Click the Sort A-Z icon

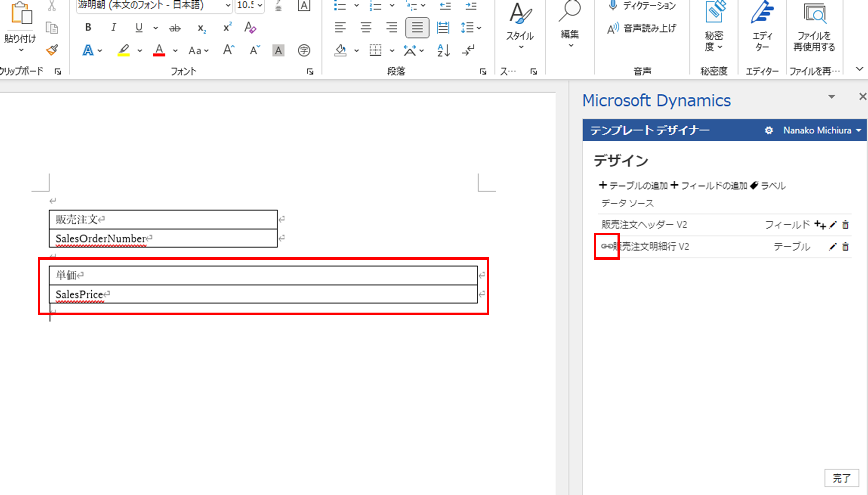point(443,50)
